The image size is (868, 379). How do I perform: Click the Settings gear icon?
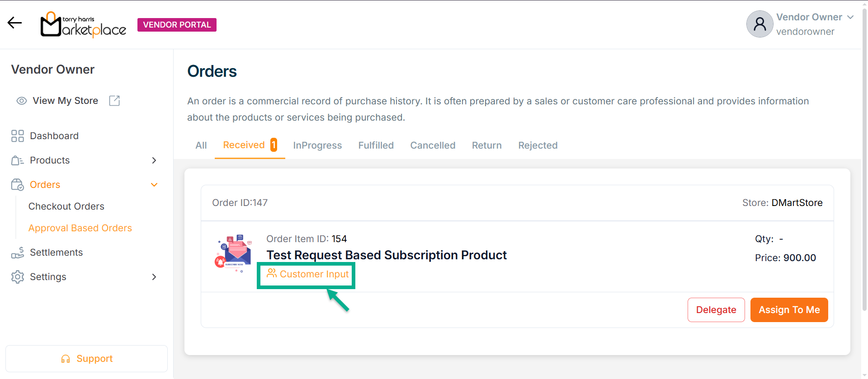[x=18, y=277]
